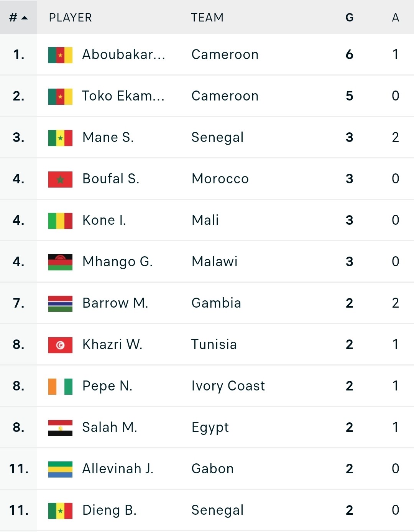
Task: Click the Cameroon flag beside Aboubakar
Action: [x=60, y=55]
